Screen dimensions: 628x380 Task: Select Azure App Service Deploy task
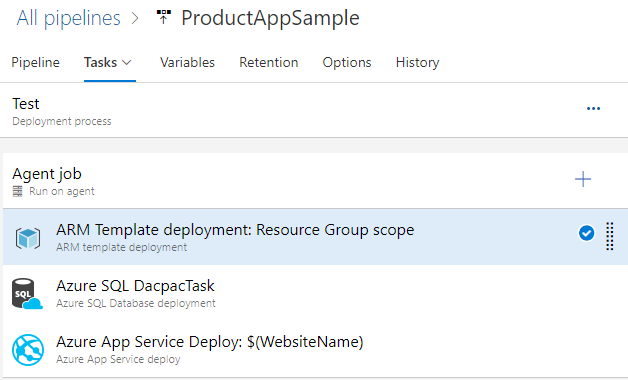point(315,349)
